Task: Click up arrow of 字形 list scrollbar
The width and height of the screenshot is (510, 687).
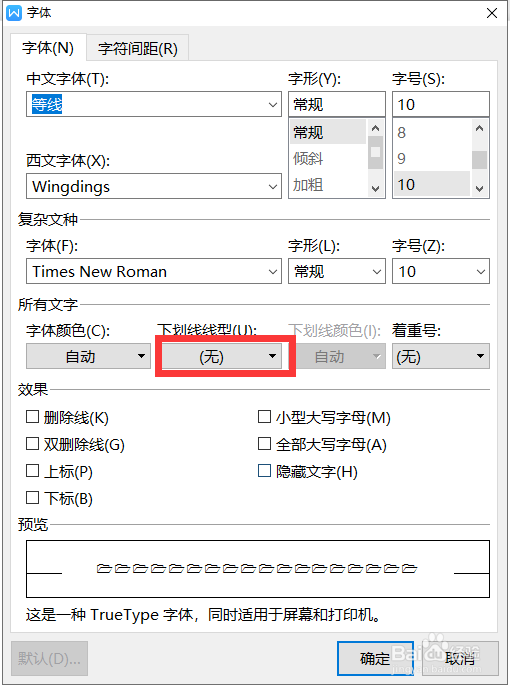Action: [375, 128]
